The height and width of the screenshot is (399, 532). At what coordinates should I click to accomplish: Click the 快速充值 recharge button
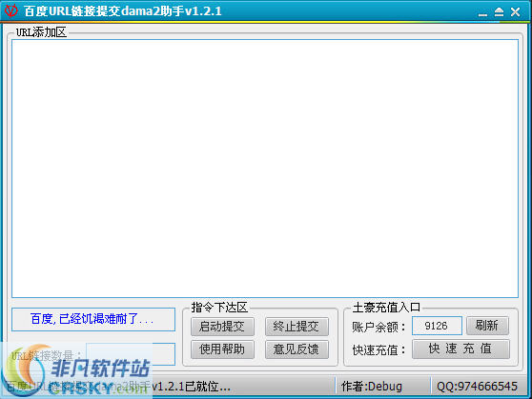[x=460, y=349]
